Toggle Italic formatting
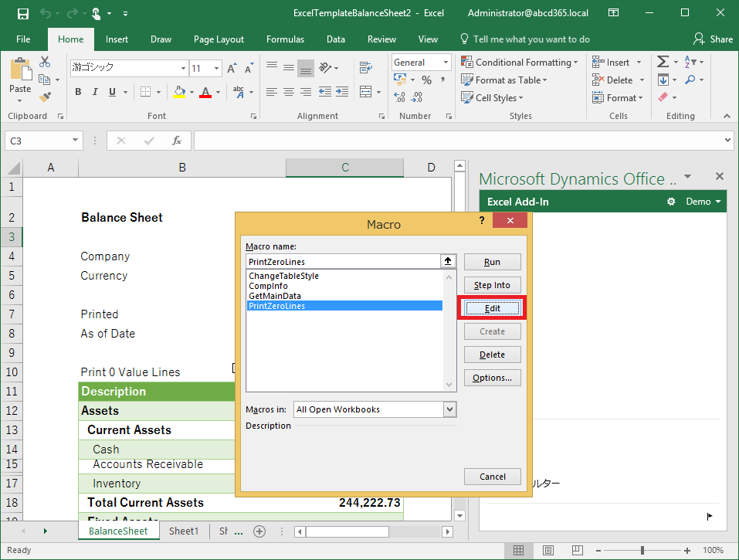Image resolution: width=739 pixels, height=560 pixels. (95, 92)
